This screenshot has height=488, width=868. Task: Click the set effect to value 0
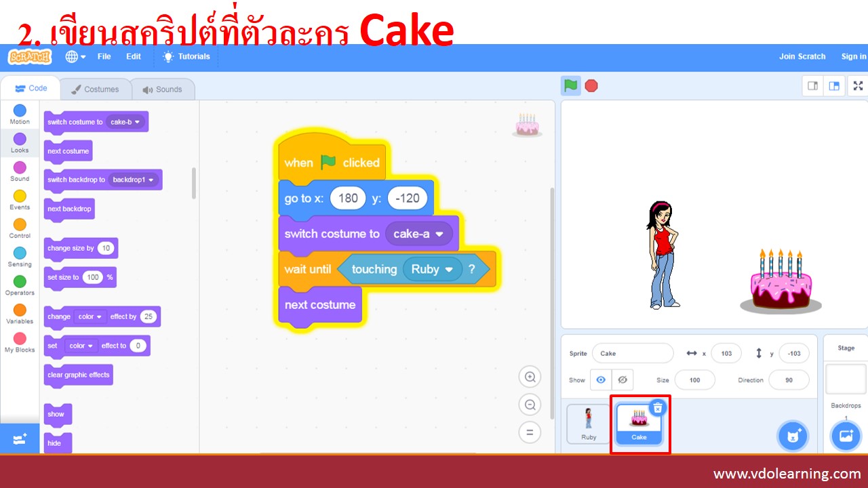(138, 346)
